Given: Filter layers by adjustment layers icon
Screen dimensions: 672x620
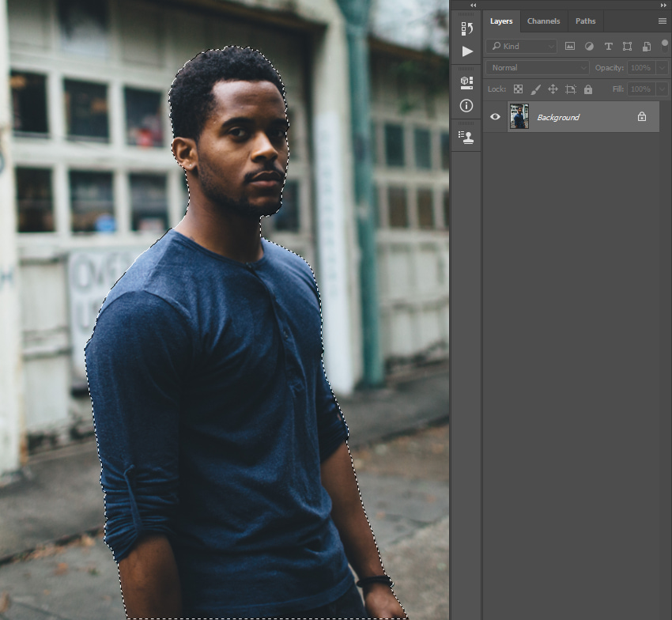Looking at the screenshot, I should click(588, 47).
